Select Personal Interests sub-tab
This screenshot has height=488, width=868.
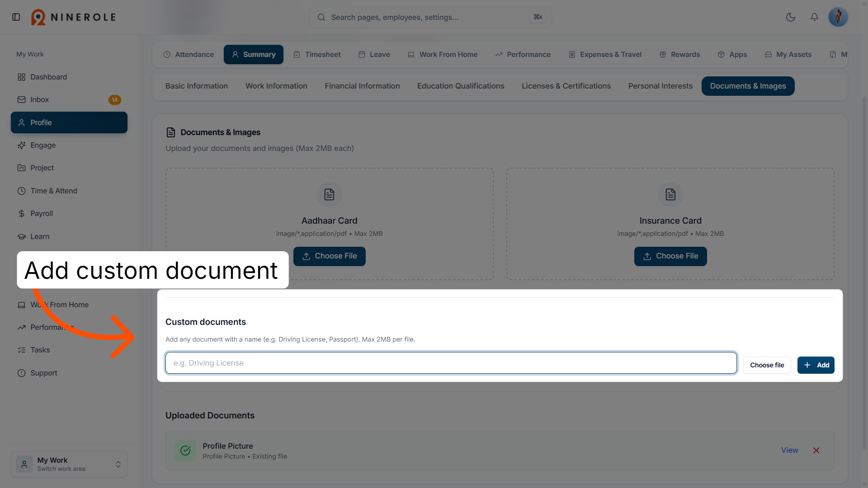(660, 86)
